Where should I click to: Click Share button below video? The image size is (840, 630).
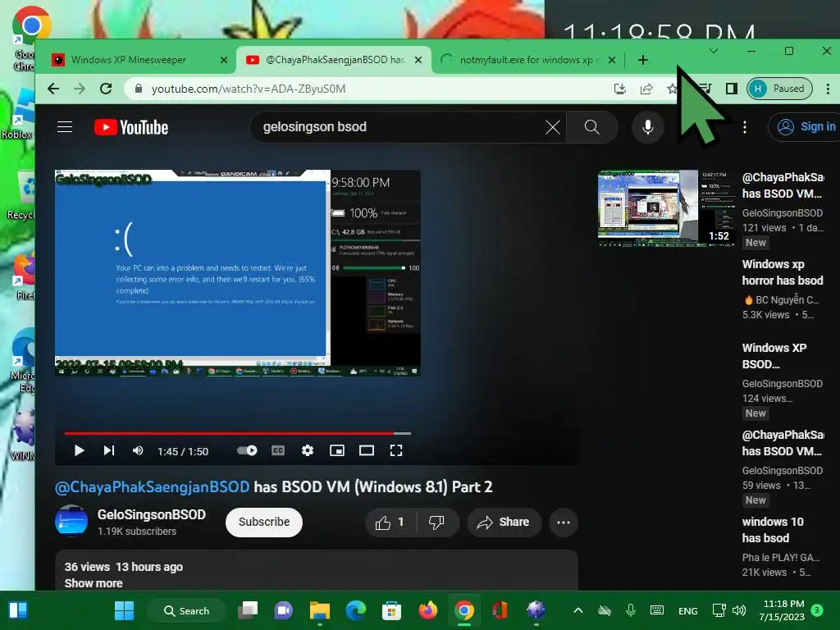(x=504, y=523)
